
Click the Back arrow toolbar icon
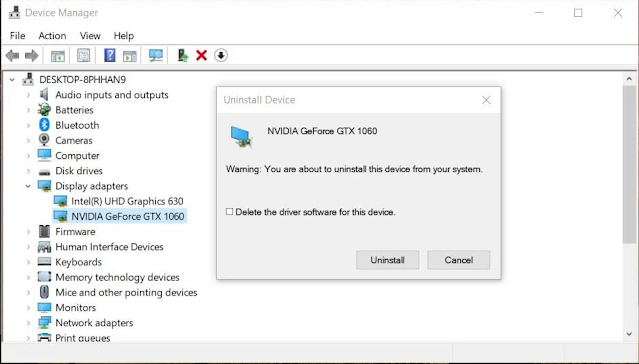click(x=12, y=55)
